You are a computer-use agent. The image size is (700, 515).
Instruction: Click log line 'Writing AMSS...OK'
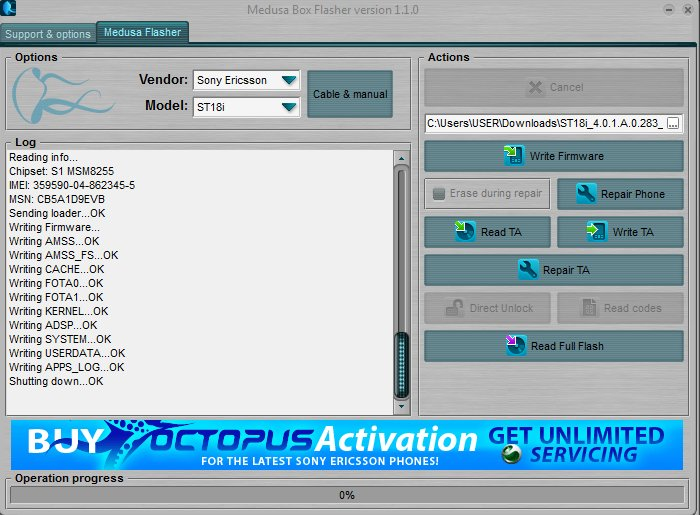pyautogui.click(x=54, y=241)
